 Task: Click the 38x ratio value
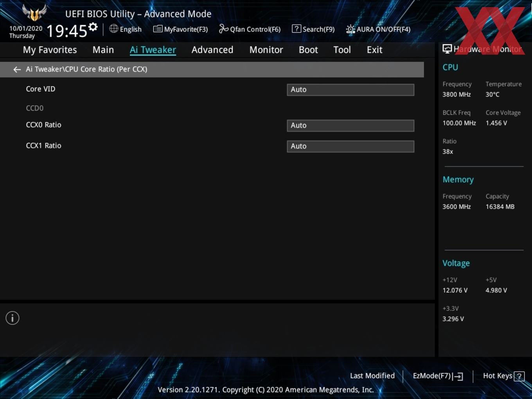[x=448, y=151]
